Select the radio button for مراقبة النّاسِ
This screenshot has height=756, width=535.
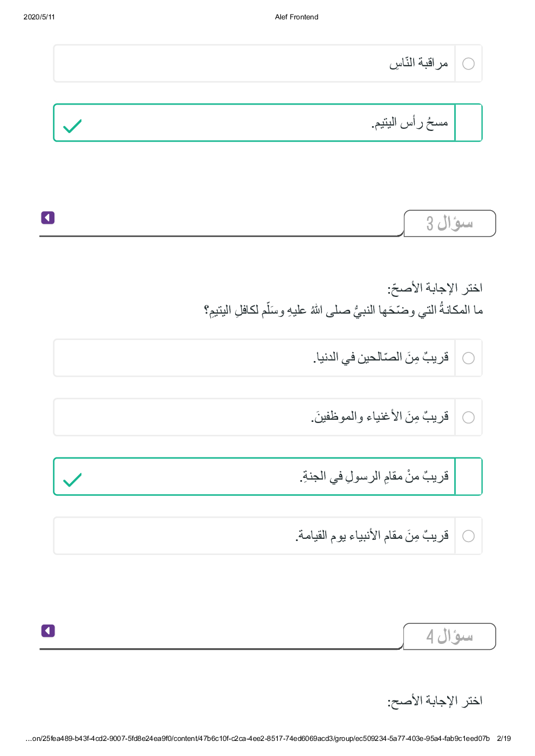[x=469, y=64]
